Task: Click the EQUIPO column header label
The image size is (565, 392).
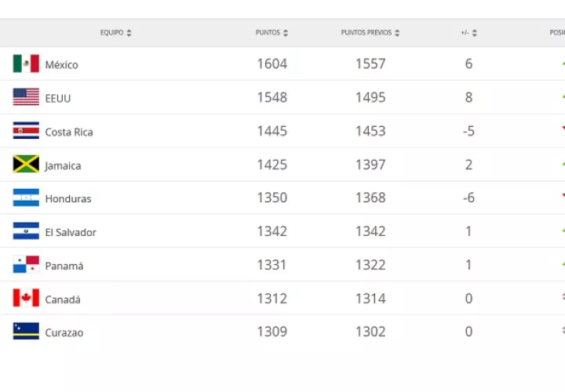Action: (x=111, y=33)
